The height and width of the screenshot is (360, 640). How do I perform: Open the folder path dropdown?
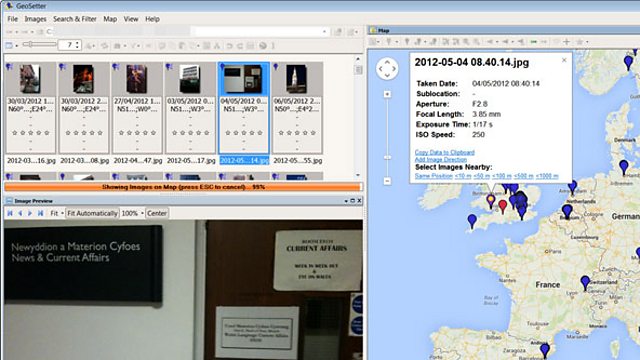tap(324, 31)
